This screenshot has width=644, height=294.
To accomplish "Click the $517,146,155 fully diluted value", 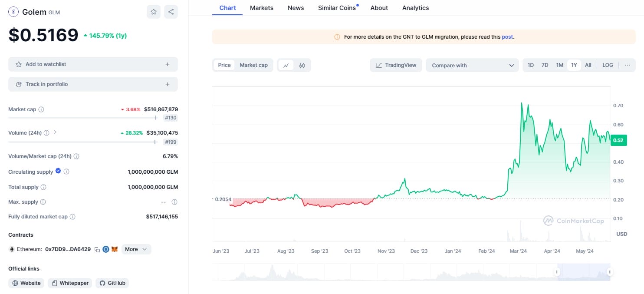I will point(162,217).
